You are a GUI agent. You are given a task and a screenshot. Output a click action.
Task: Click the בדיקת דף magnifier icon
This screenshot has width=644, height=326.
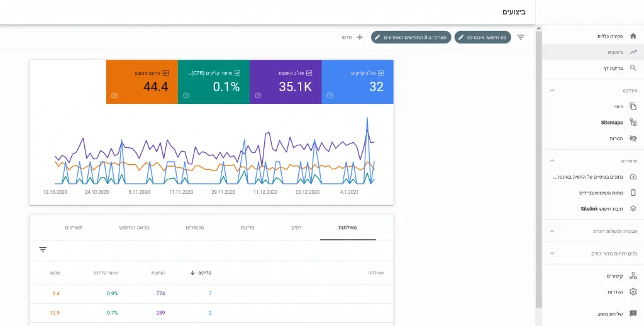pyautogui.click(x=633, y=68)
